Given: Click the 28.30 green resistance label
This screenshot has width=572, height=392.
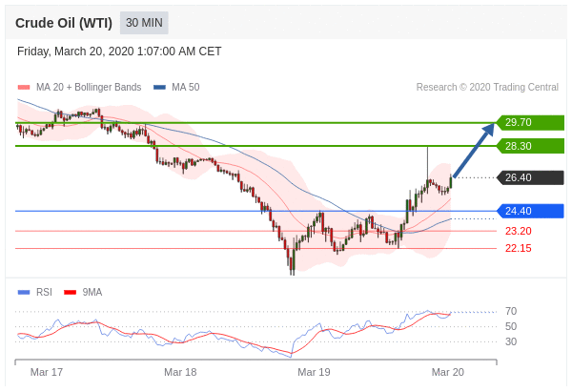Looking at the screenshot, I should pyautogui.click(x=530, y=146).
